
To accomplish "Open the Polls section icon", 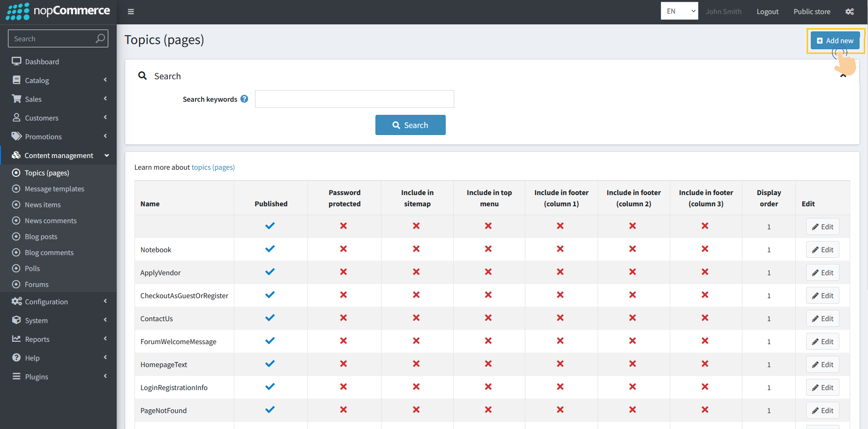I will (x=16, y=268).
